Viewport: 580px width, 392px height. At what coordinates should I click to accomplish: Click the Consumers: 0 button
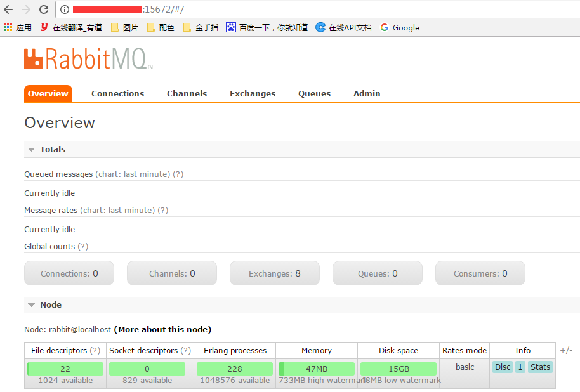pos(480,273)
